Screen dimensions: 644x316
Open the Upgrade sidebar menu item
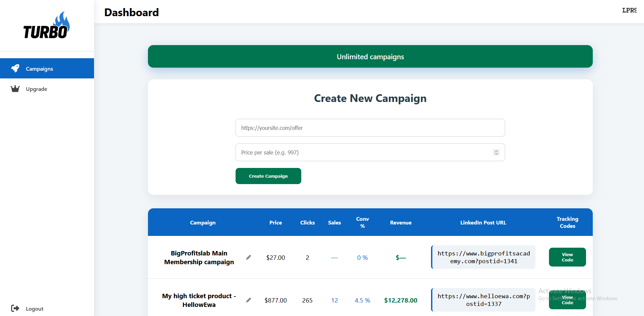click(36, 89)
